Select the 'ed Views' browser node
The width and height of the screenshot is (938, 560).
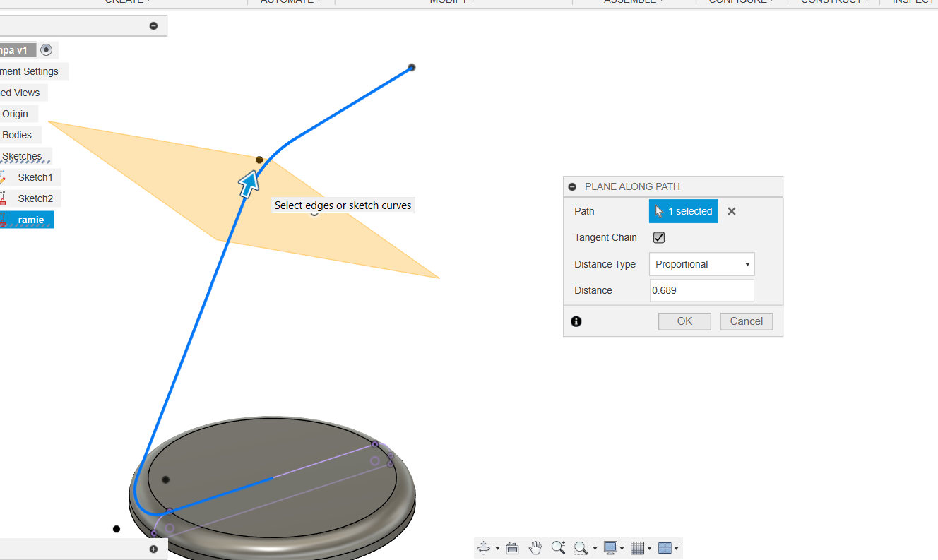click(20, 93)
